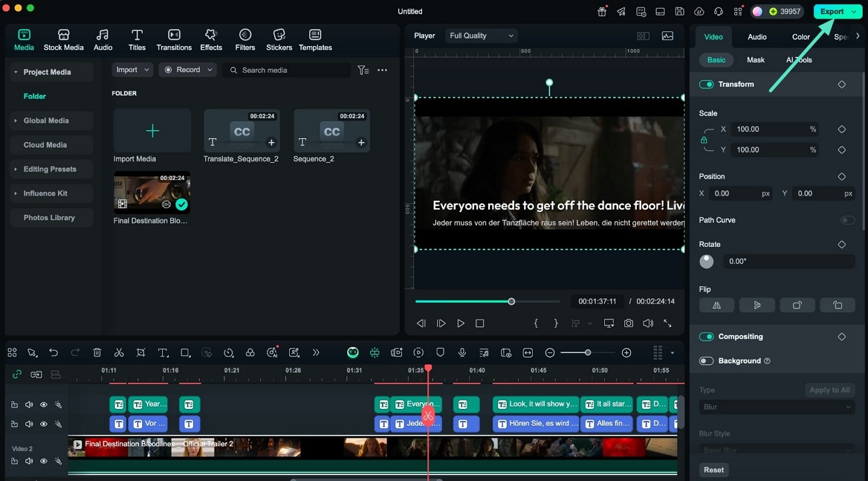Image resolution: width=868 pixels, height=481 pixels.
Task: Click the flip horizontal button
Action: (716, 305)
